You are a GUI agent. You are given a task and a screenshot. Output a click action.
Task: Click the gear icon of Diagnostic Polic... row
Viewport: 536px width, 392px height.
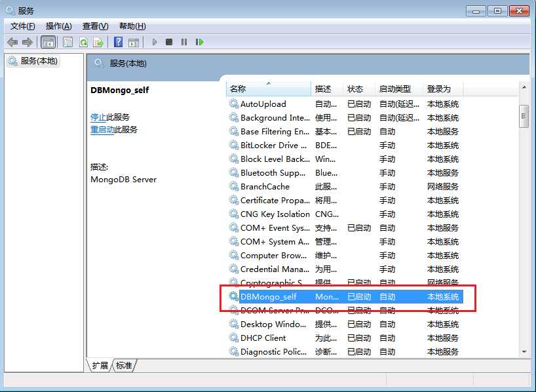pos(233,351)
